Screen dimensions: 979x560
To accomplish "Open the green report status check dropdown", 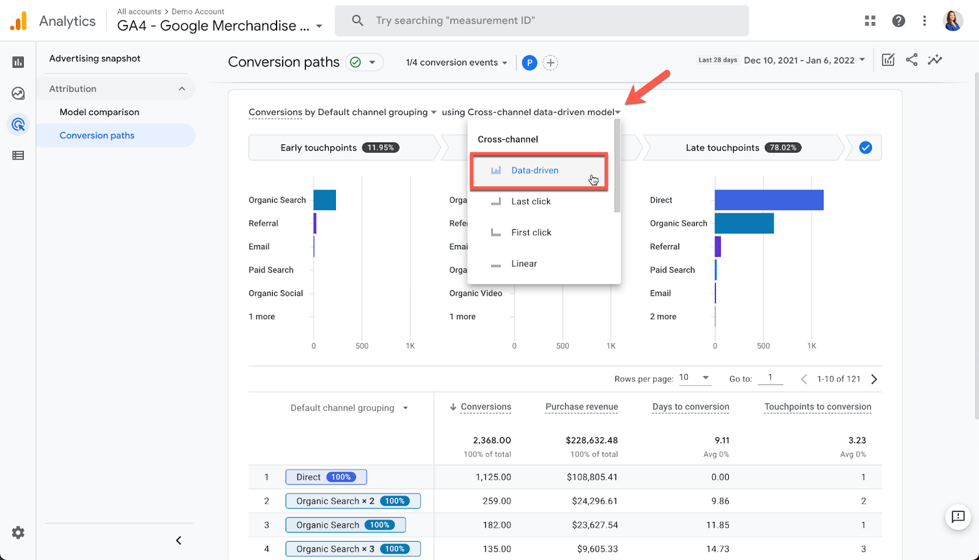I will tap(364, 62).
